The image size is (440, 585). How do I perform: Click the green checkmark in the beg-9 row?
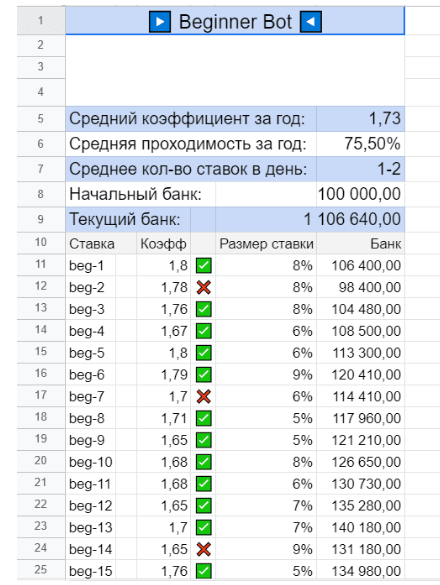204,440
